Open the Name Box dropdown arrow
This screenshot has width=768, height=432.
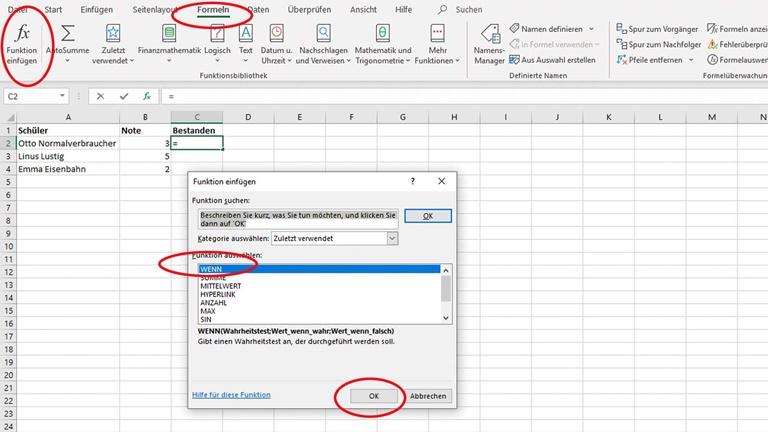point(62,96)
